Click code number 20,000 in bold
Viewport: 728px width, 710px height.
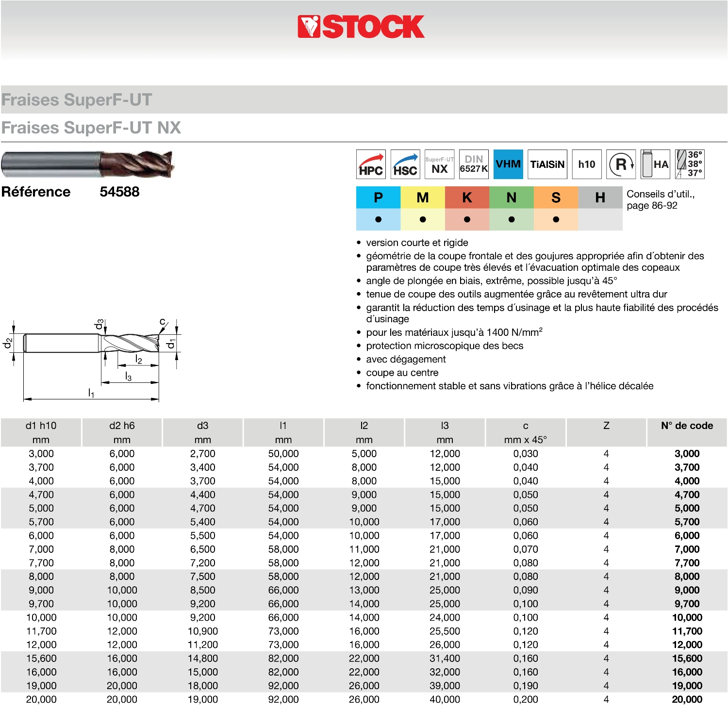(x=687, y=699)
